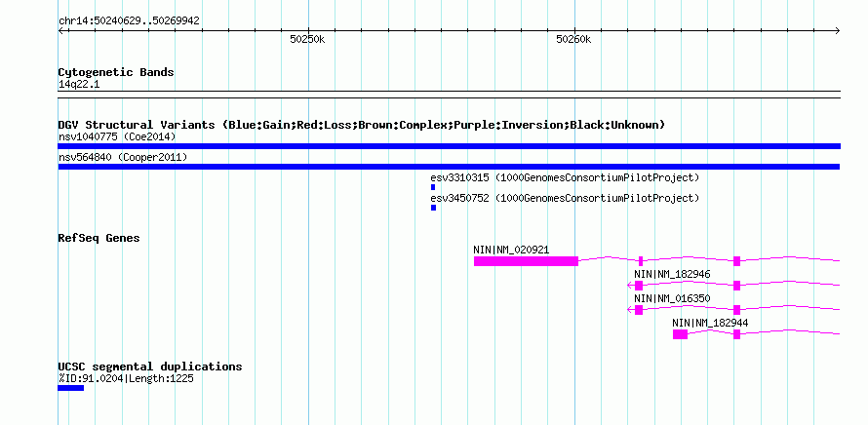
Task: Click the NIN|NM_182946 transcript label
Action: (672, 274)
